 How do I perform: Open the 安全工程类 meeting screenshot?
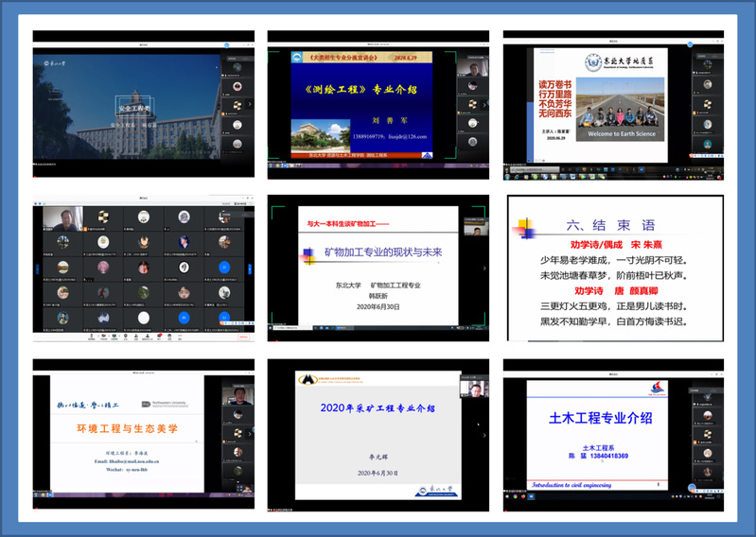click(144, 104)
